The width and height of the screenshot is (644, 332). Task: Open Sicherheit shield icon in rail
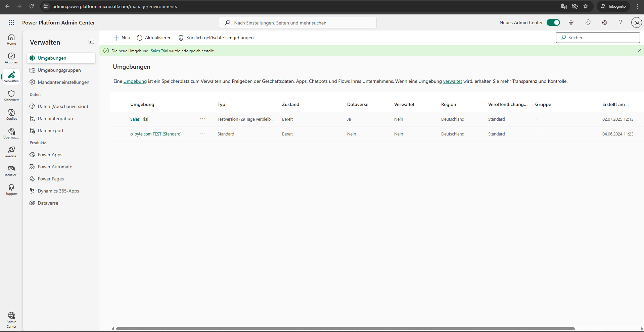coord(11,95)
